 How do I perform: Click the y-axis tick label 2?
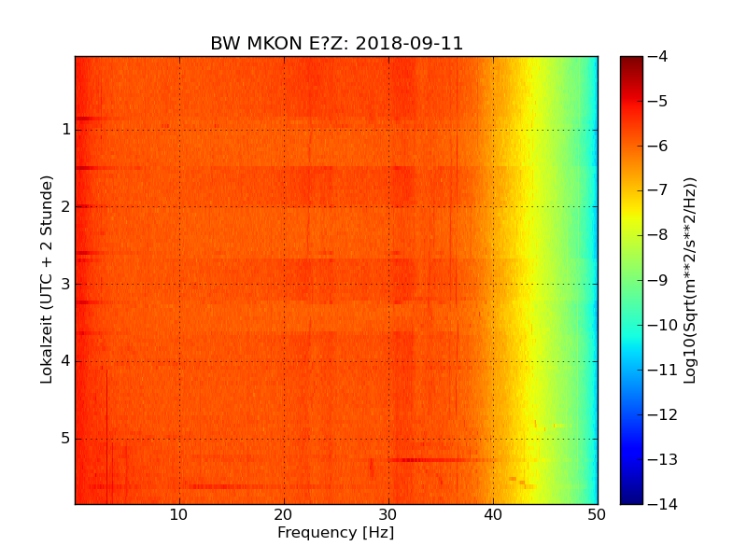(66, 206)
